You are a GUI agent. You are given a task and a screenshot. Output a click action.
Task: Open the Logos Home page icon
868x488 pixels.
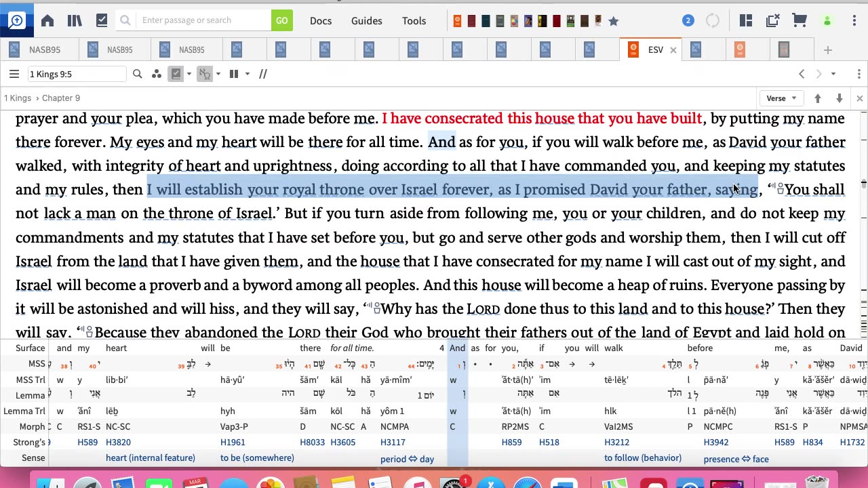point(47,20)
